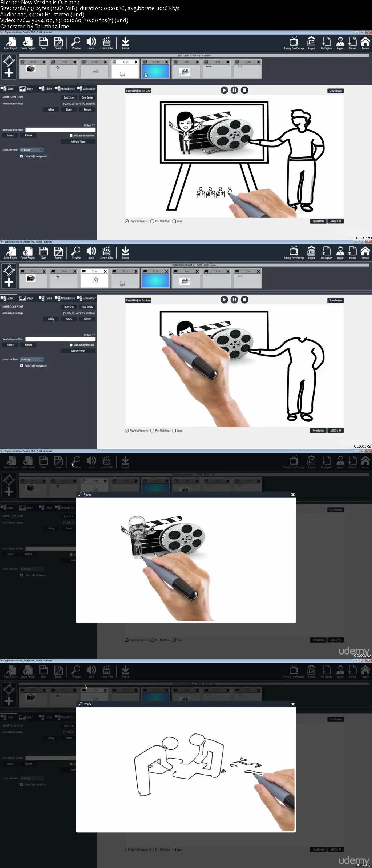The width and height of the screenshot is (372, 868).
Task: Enable Add audio from video in the 00:00:38 frame
Action: pos(71,345)
